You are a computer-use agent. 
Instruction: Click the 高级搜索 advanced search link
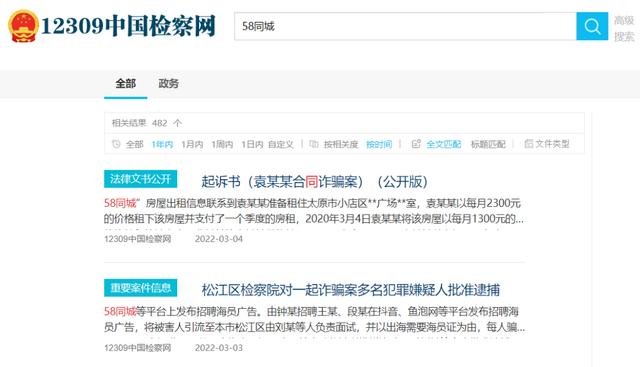624,28
